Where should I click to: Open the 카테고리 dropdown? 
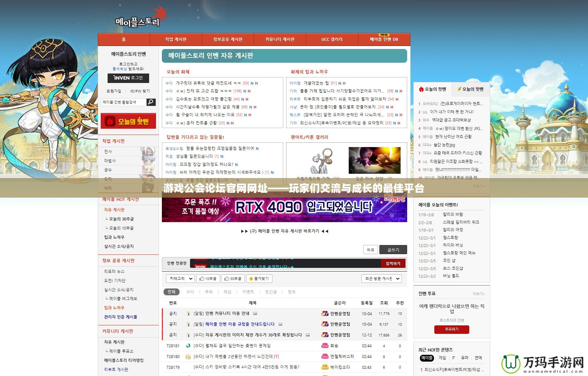point(181,279)
